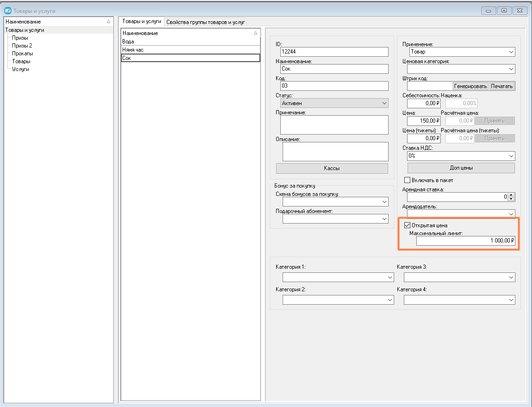Enable the Включать в пакет checkbox
Screen dimensions: 532x407
[407, 180]
